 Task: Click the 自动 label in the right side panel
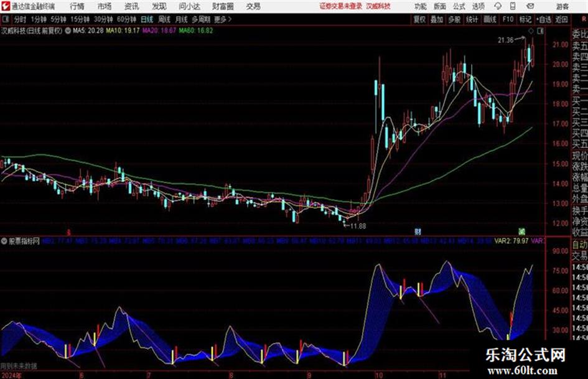(580, 245)
